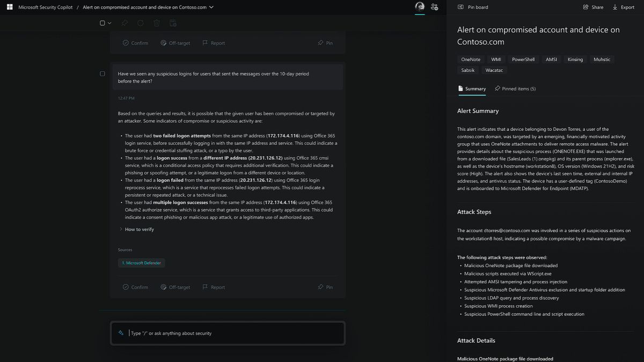
Task: Click the Wacatac tag
Action: pyautogui.click(x=494, y=70)
